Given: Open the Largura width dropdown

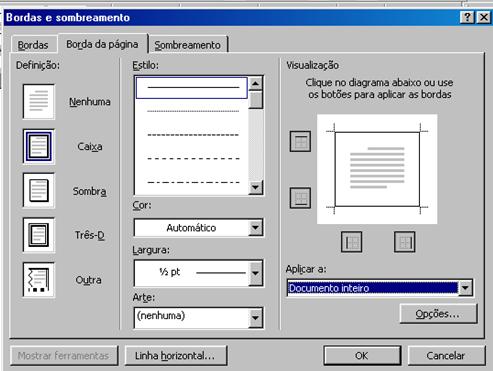Looking at the screenshot, I should (255, 273).
